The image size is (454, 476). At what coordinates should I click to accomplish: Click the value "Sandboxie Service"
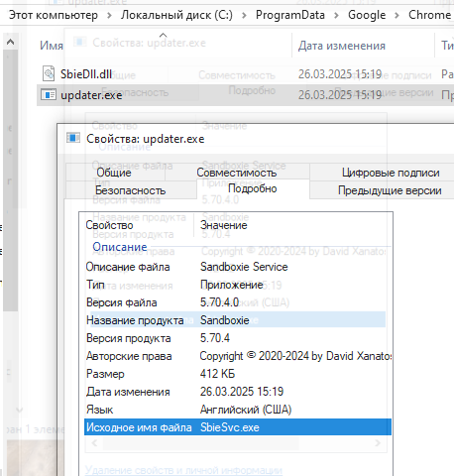coord(244,267)
